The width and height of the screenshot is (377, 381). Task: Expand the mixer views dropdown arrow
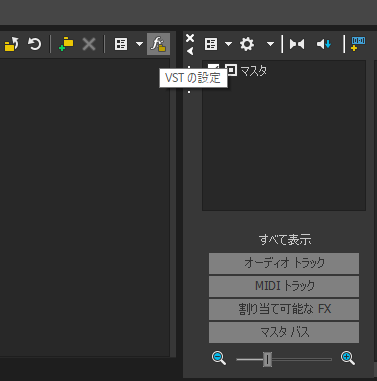click(x=228, y=44)
